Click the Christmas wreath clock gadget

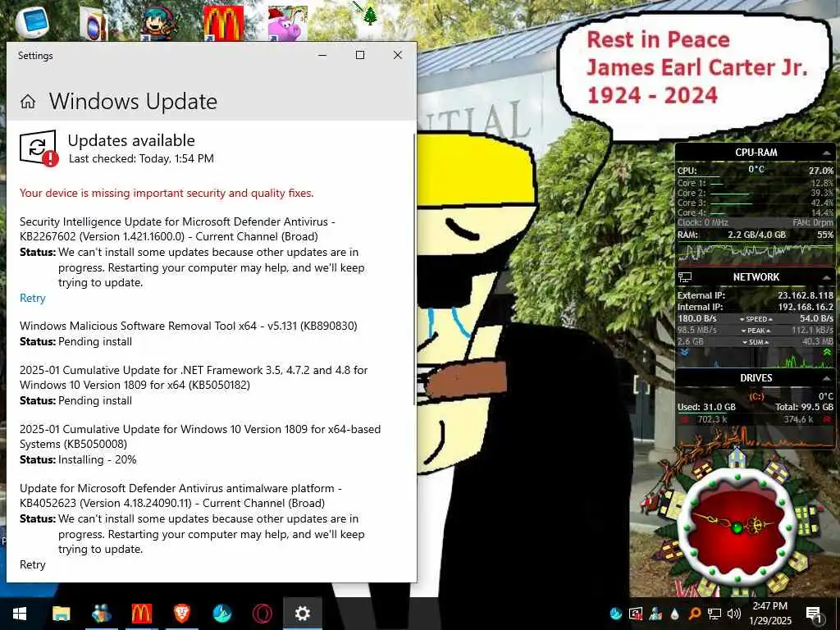(x=737, y=526)
